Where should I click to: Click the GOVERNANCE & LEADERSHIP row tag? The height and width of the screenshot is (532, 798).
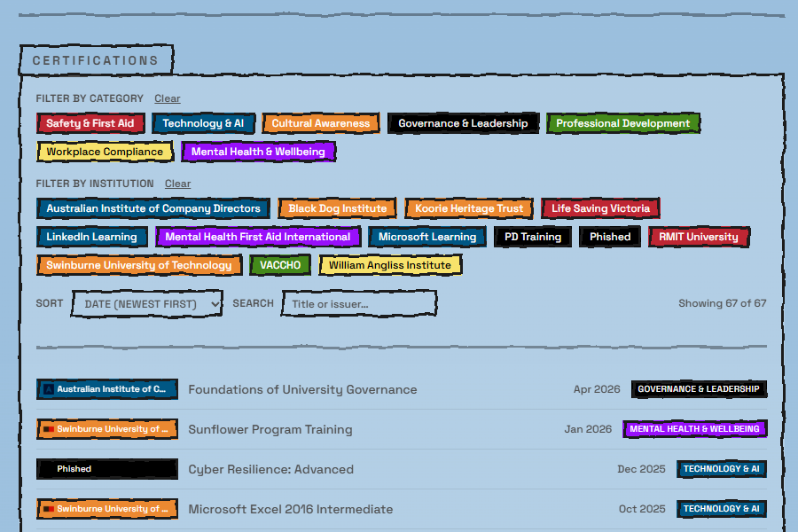click(699, 389)
